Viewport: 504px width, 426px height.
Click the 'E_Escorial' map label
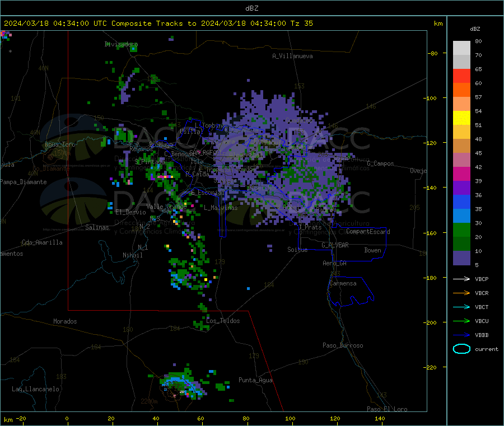(x=208, y=193)
